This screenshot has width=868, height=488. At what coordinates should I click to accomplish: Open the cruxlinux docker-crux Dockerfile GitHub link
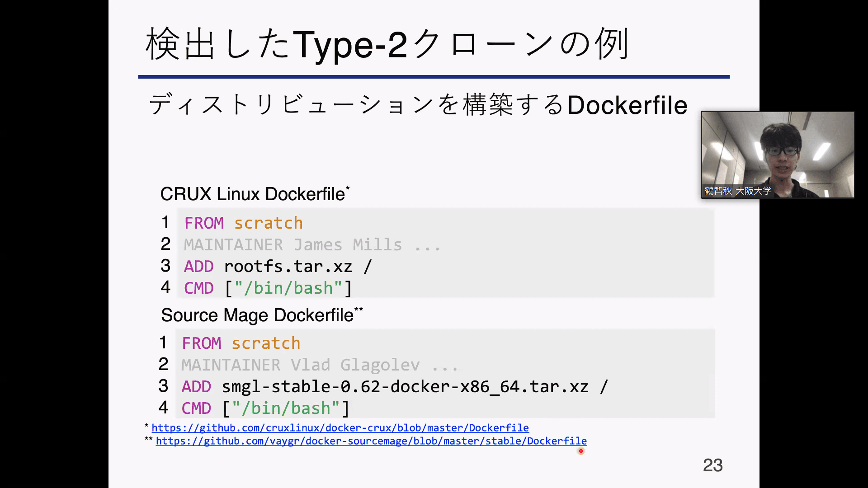[x=340, y=428]
